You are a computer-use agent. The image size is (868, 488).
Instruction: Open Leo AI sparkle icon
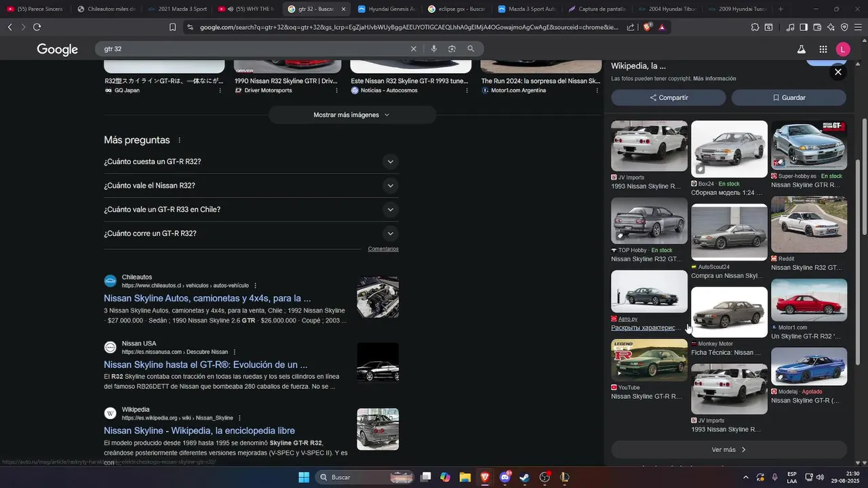coord(831,27)
